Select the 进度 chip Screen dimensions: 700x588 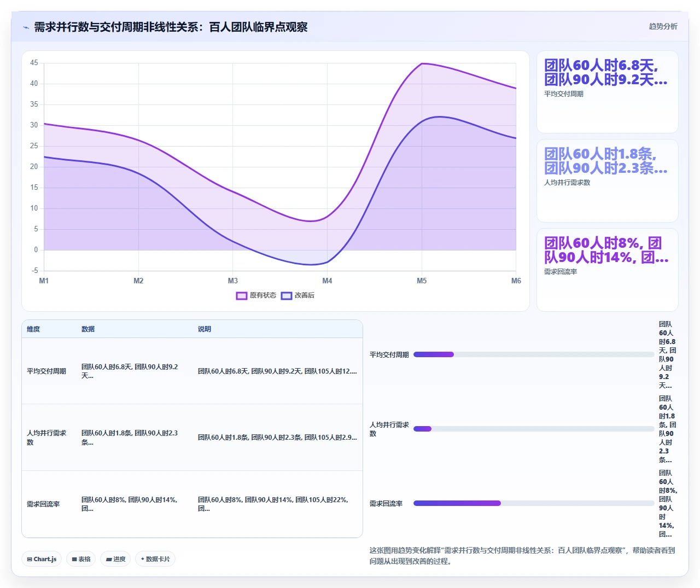pyautogui.click(x=115, y=559)
